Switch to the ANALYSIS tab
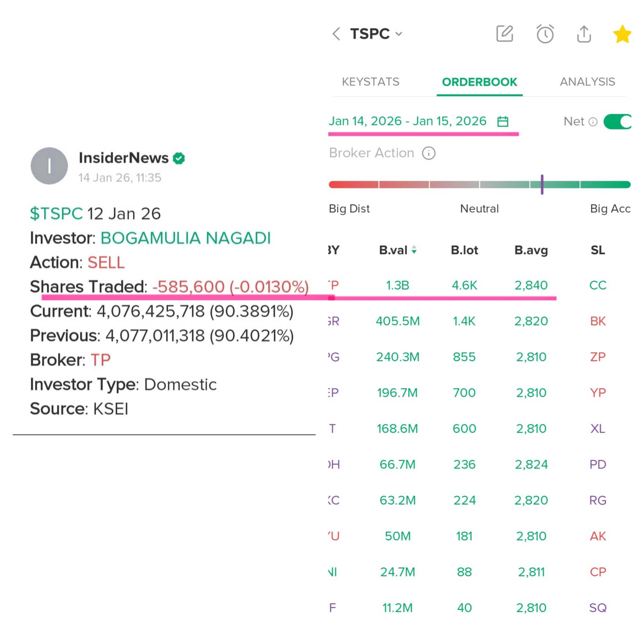 (x=587, y=82)
